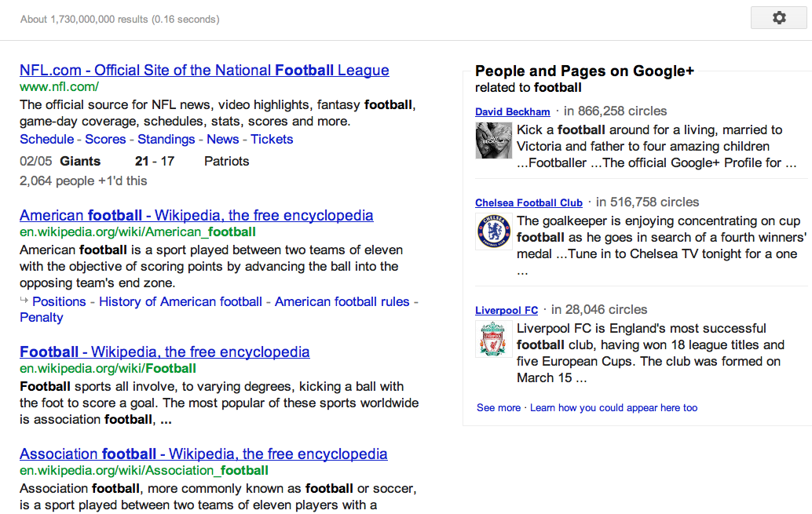The width and height of the screenshot is (812, 514).
Task: Click 'People and Pages on Google+' heading
Action: 585,71
